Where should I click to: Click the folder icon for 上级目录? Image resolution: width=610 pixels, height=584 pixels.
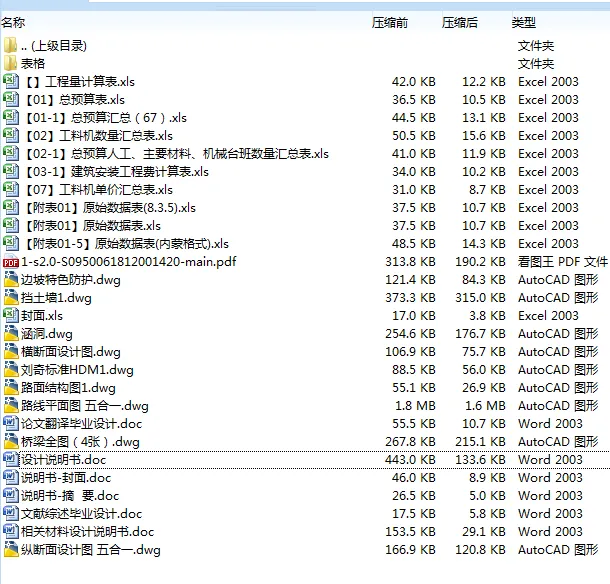click(x=11, y=45)
